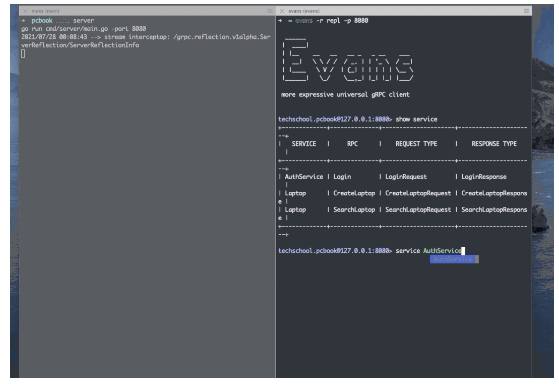The width and height of the screenshot is (559, 384).
Task: Click 'more expressive universal gRPC client' tagline
Action: click(345, 94)
